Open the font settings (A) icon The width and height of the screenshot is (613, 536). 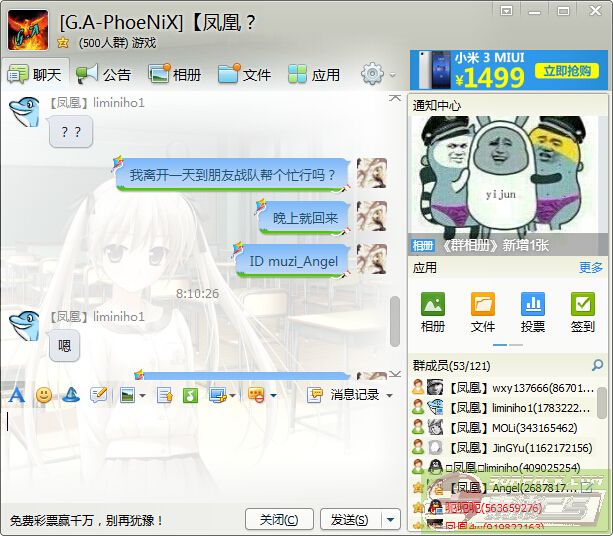click(15, 395)
